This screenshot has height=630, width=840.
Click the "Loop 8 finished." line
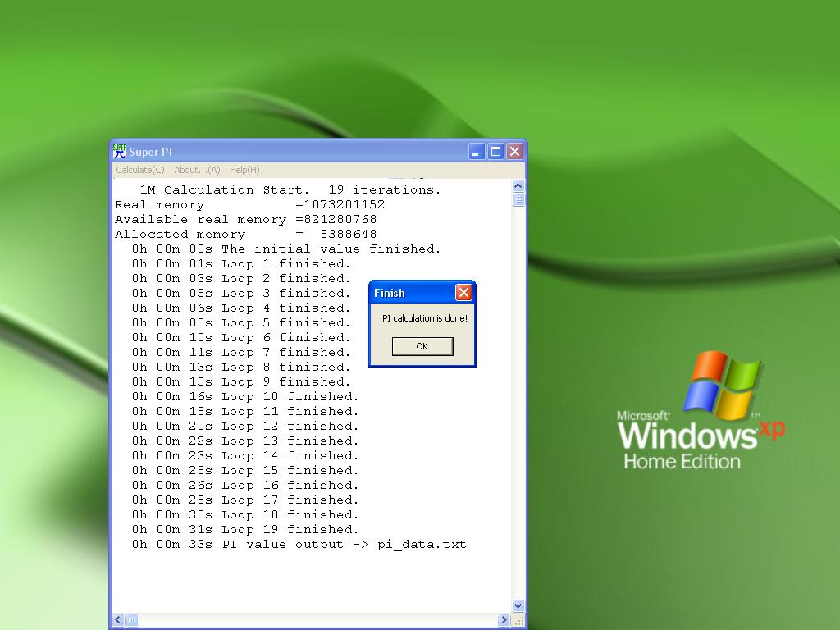(x=241, y=367)
